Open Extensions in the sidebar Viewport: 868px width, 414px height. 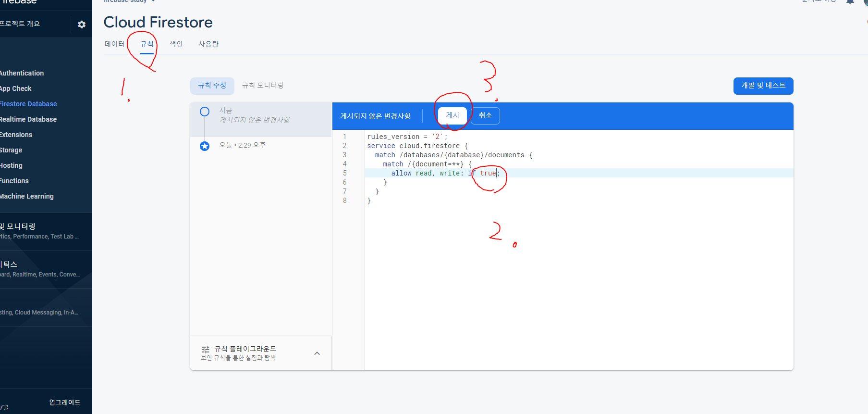click(x=16, y=135)
